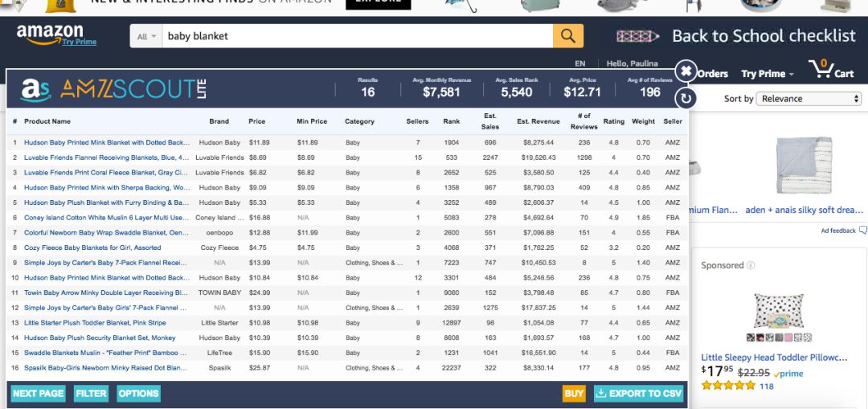Sort table by Product Name column header
Image resolution: width=868 pixels, height=409 pixels.
47,121
